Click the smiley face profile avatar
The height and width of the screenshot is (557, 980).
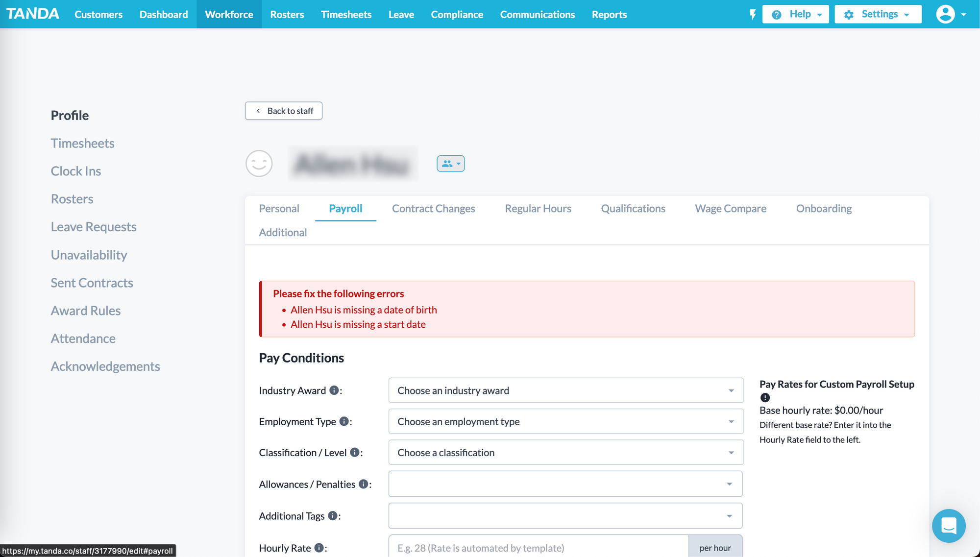coord(259,164)
